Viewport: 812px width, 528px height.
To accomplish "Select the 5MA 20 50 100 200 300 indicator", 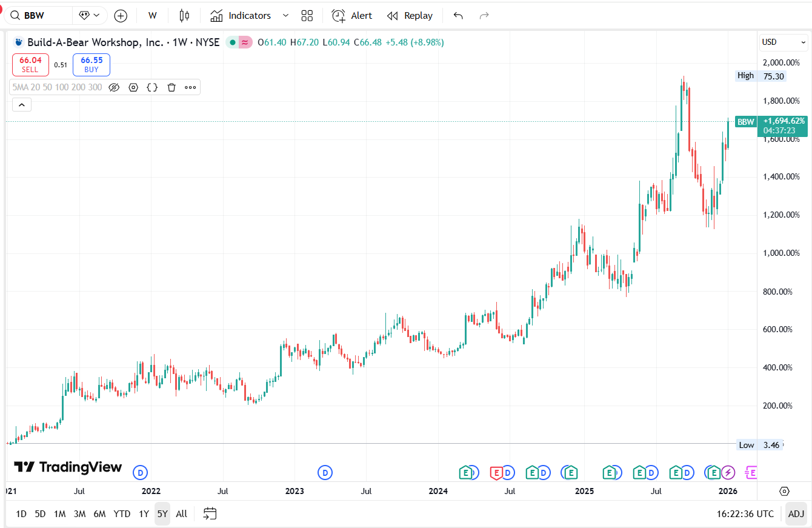I will point(58,87).
